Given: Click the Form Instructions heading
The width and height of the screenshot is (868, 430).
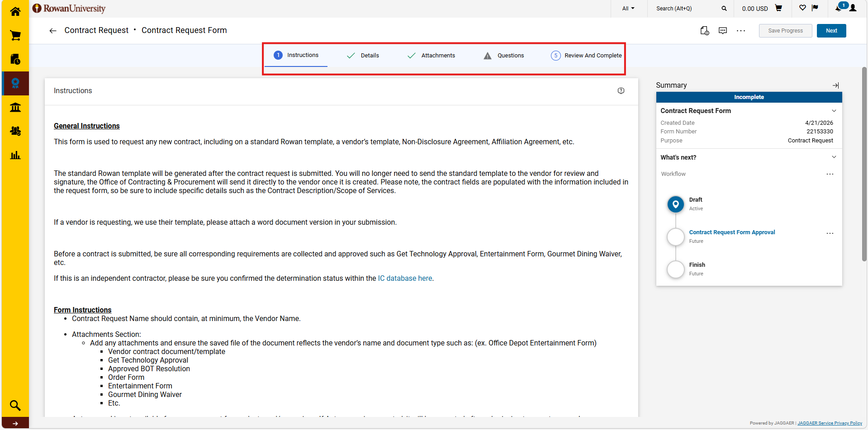Looking at the screenshot, I should point(82,310).
